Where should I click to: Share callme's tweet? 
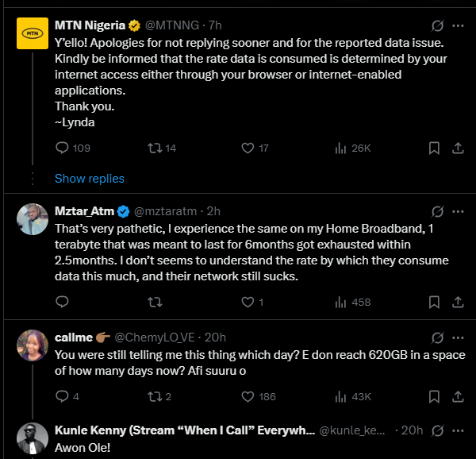[458, 396]
